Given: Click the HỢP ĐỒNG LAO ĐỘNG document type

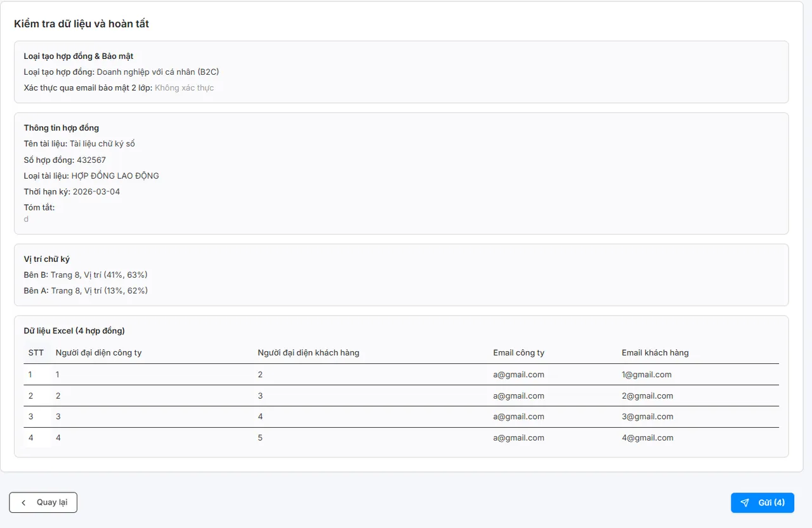Looking at the screenshot, I should 115,176.
